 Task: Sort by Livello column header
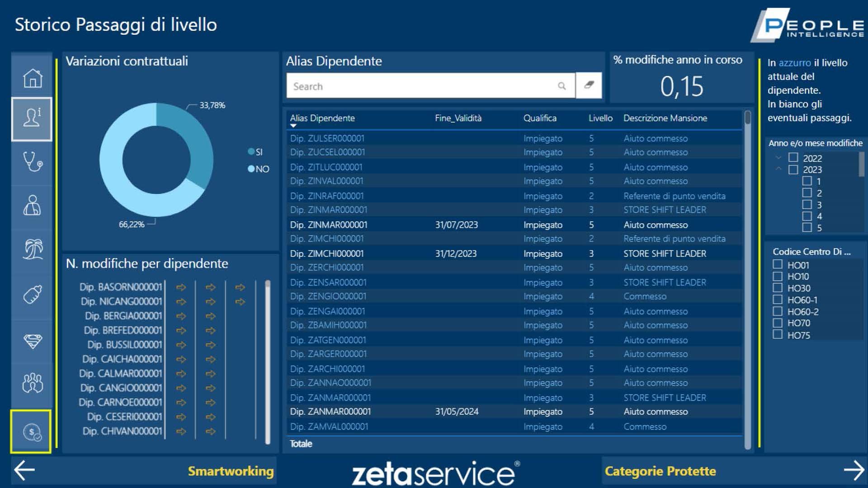(x=600, y=118)
